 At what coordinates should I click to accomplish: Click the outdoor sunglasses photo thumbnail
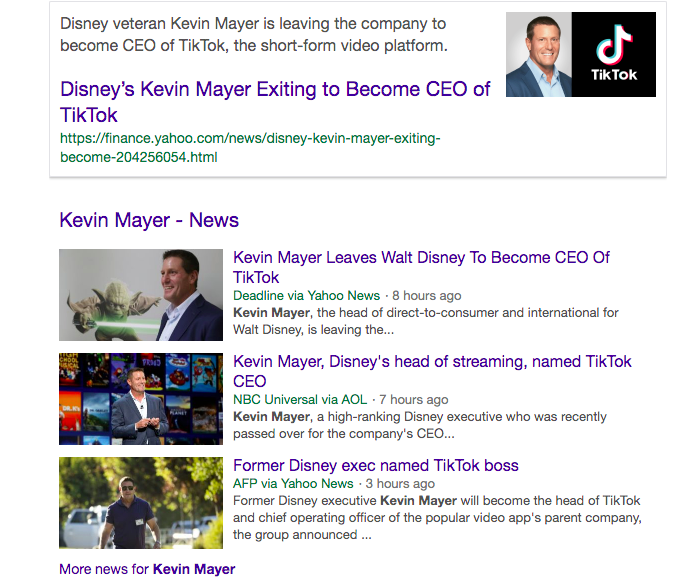tap(141, 503)
